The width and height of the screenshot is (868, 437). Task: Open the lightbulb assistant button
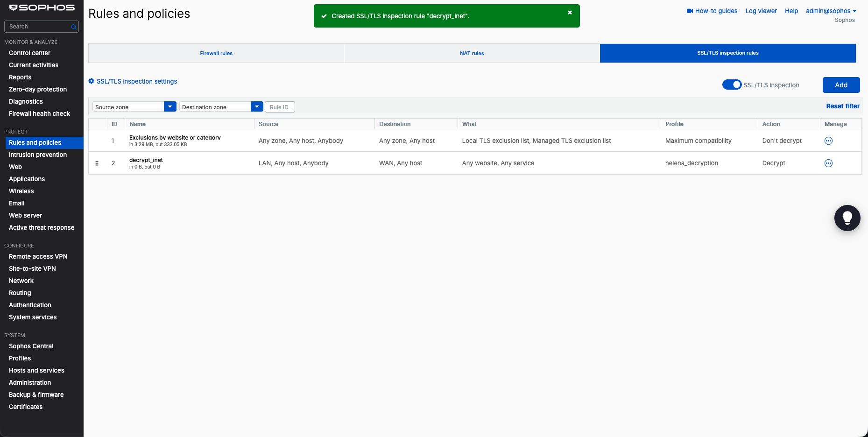tap(847, 218)
